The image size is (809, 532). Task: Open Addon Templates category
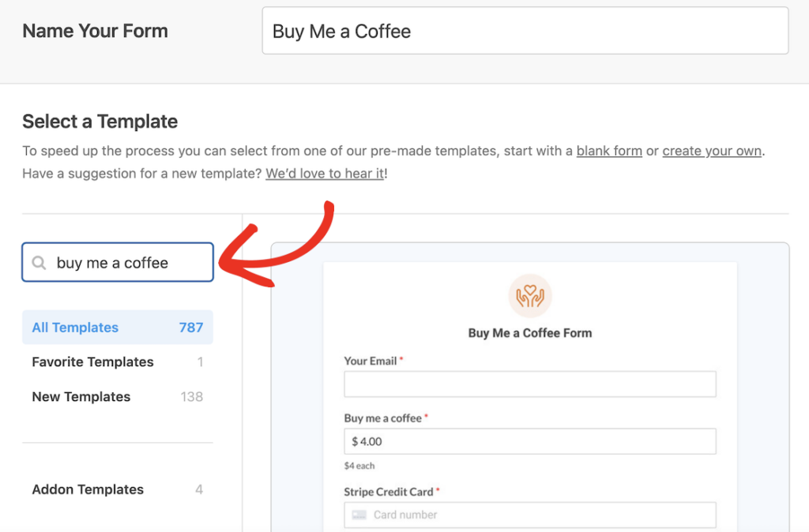(118, 489)
